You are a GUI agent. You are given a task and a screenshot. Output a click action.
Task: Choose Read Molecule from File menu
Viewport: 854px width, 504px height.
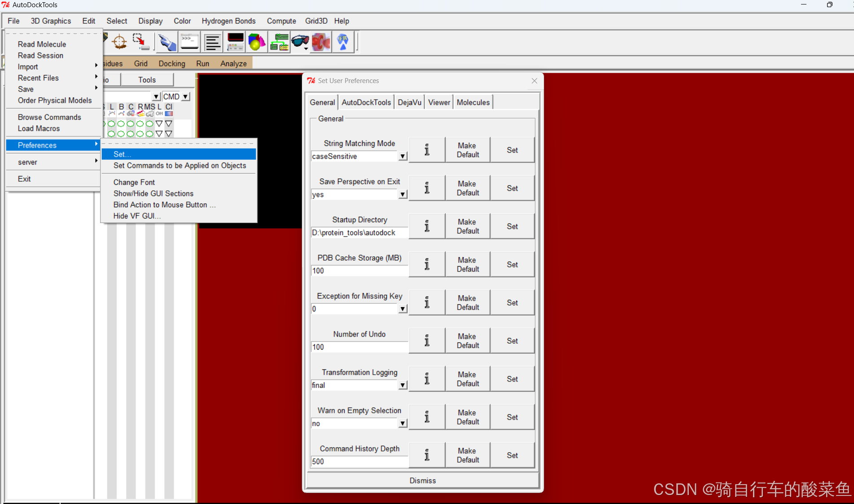point(42,44)
